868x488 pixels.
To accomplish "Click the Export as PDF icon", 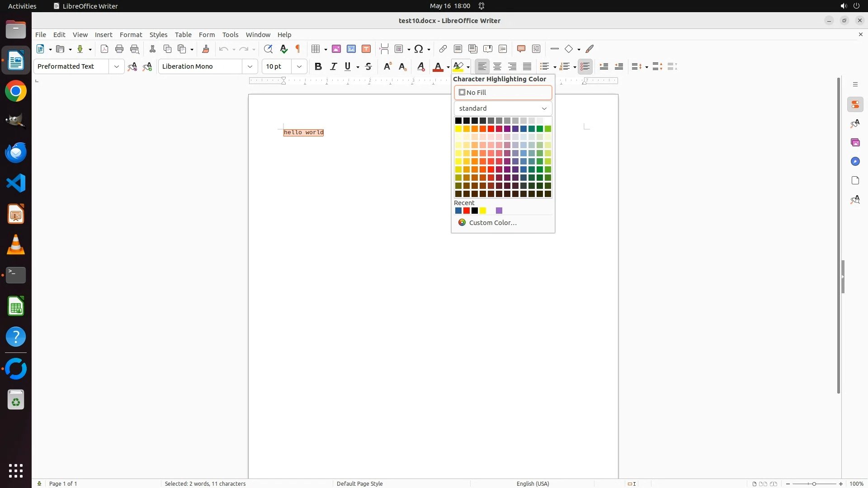I will tap(104, 49).
